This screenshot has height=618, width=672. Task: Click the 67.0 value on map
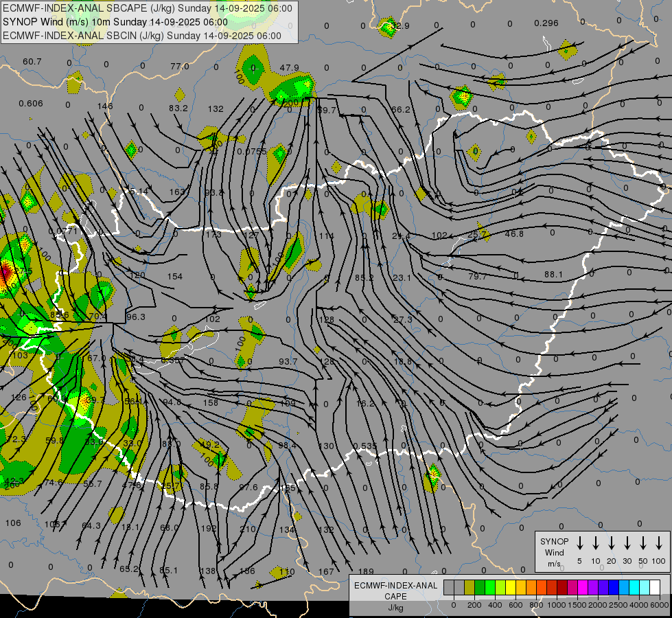[x=96, y=358]
